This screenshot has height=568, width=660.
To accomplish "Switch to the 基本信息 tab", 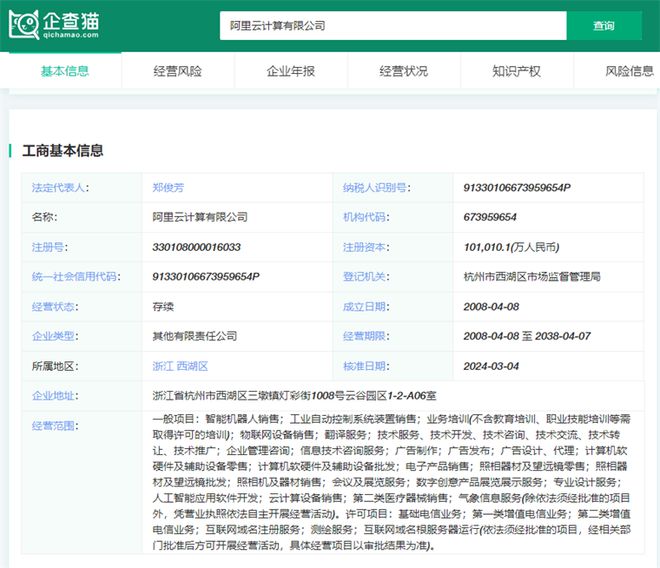I will [x=65, y=71].
